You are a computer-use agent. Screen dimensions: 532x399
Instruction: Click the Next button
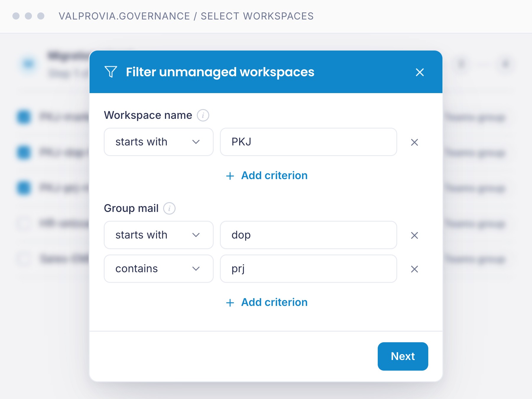click(403, 356)
